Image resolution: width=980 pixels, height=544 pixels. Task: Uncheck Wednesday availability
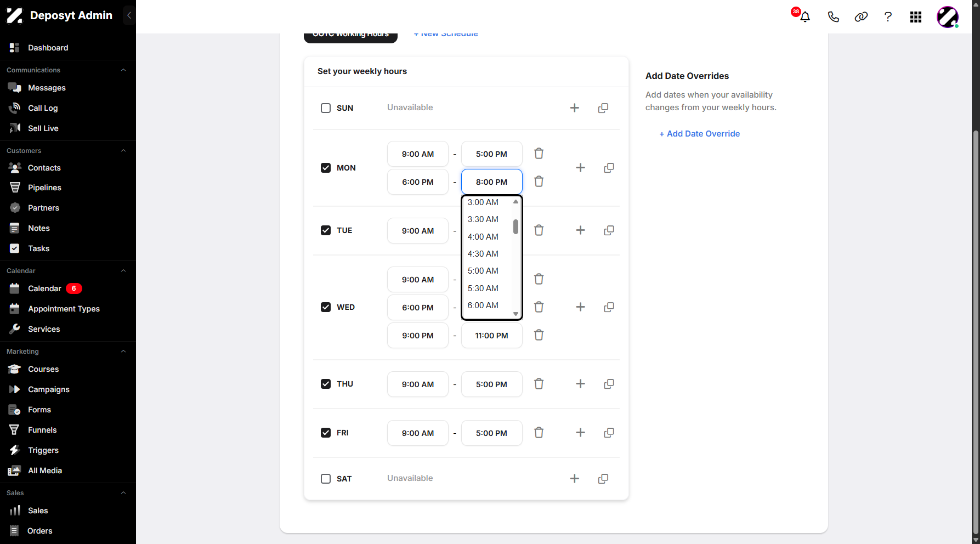[326, 307]
